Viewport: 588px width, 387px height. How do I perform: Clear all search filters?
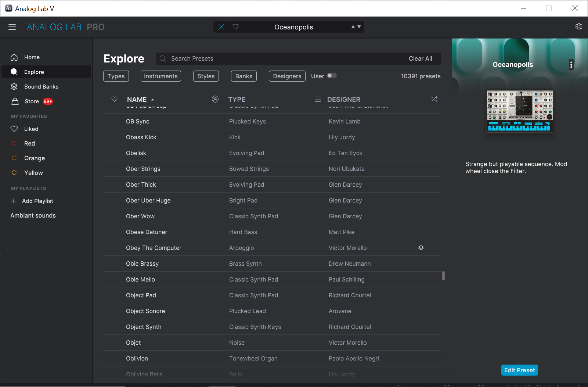click(421, 59)
